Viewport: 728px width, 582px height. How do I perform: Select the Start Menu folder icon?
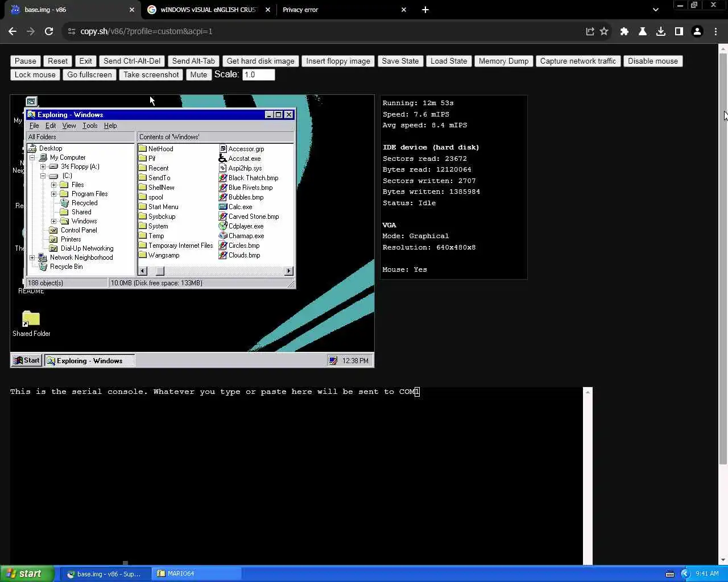click(x=143, y=207)
